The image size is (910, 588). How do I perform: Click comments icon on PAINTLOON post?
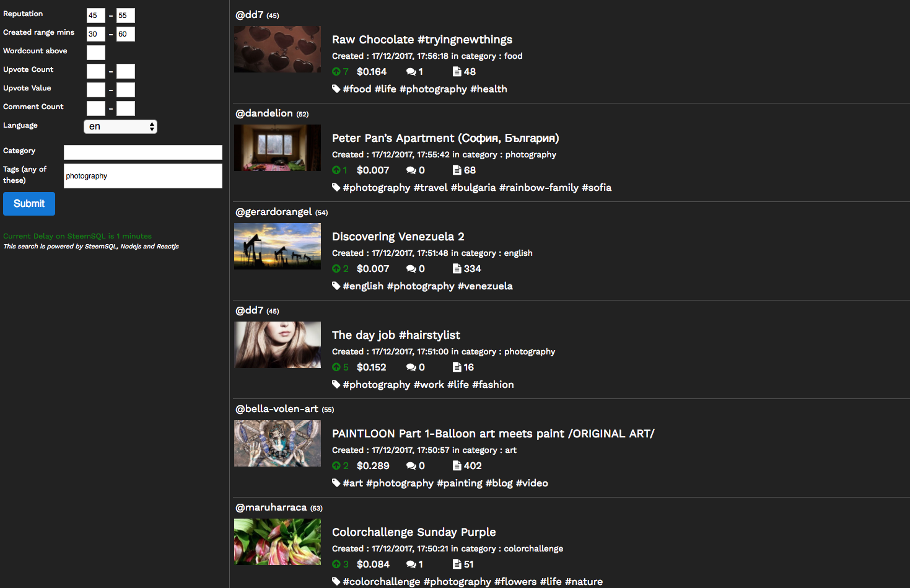pyautogui.click(x=411, y=466)
